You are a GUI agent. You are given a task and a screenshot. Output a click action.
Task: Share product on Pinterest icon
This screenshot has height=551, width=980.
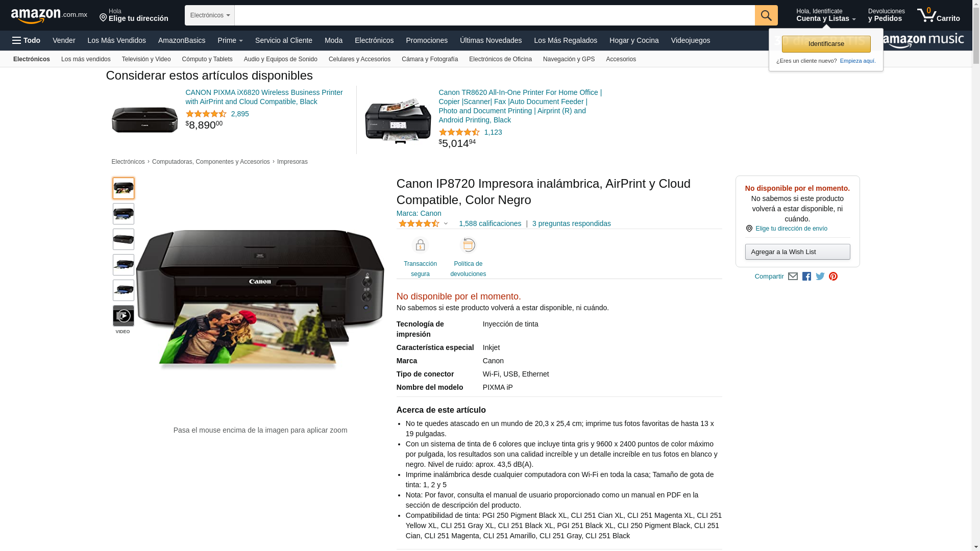pos(834,277)
